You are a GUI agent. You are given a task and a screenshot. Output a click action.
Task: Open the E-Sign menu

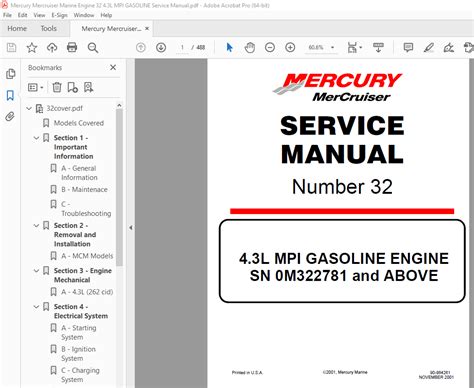pos(59,15)
